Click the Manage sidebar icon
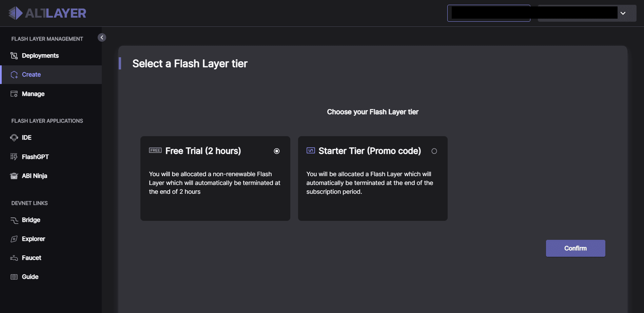This screenshot has width=644, height=313. click(x=14, y=94)
